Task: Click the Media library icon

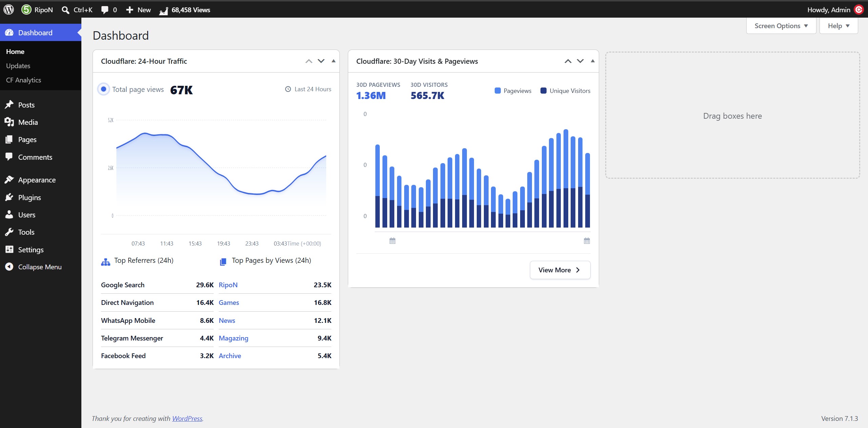Action: tap(9, 122)
